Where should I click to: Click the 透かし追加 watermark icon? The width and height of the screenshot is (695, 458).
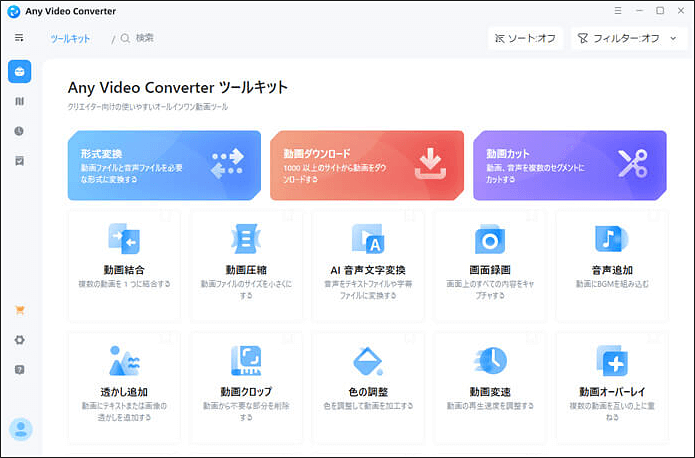124,360
